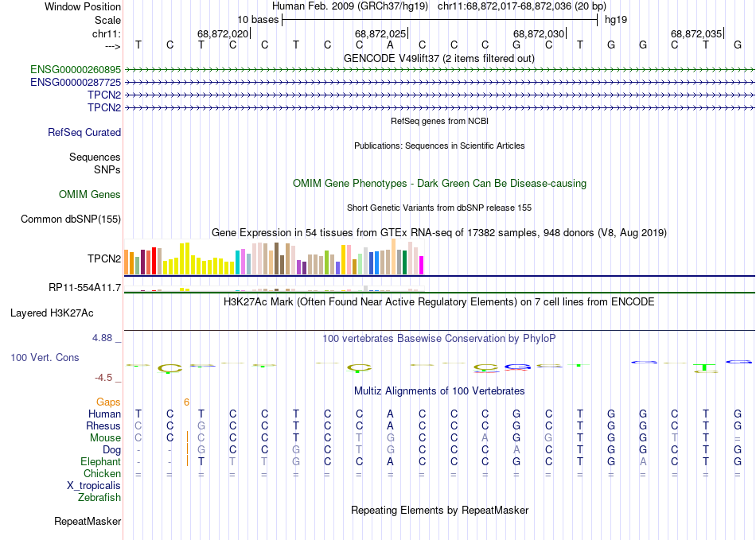This screenshot has width=756, height=540.
Task: Open the OMIM Genes track label
Action: point(90,195)
